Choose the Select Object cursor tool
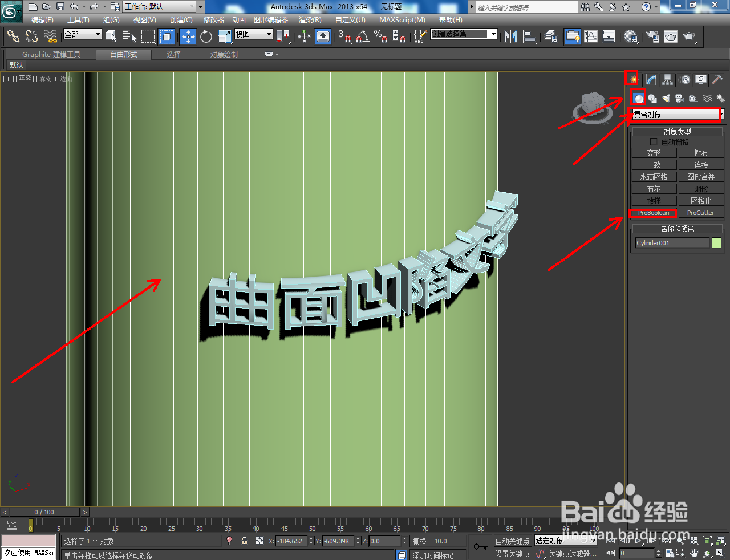The image size is (730, 560). [x=111, y=36]
